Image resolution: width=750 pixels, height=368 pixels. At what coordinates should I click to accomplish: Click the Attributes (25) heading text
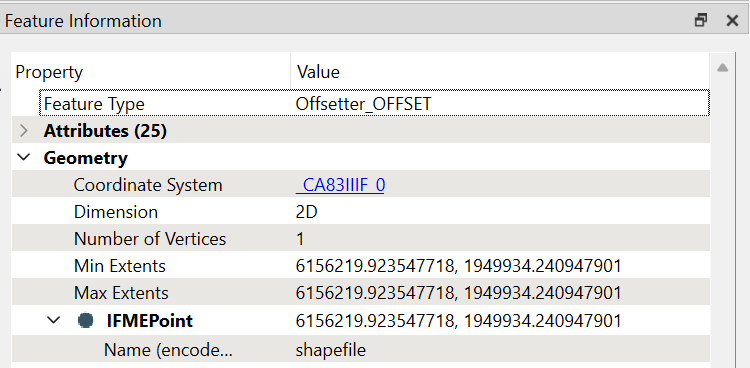pos(105,131)
